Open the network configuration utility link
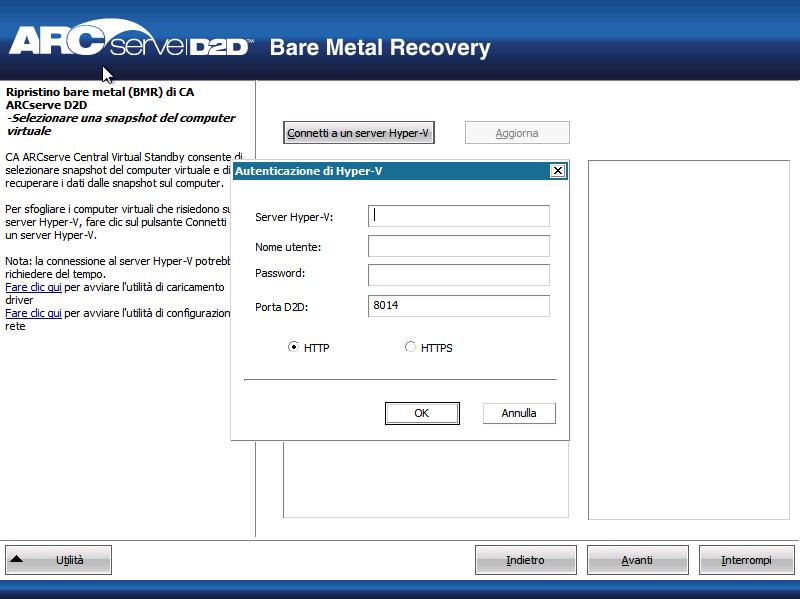The width and height of the screenshot is (800, 599). [x=33, y=313]
